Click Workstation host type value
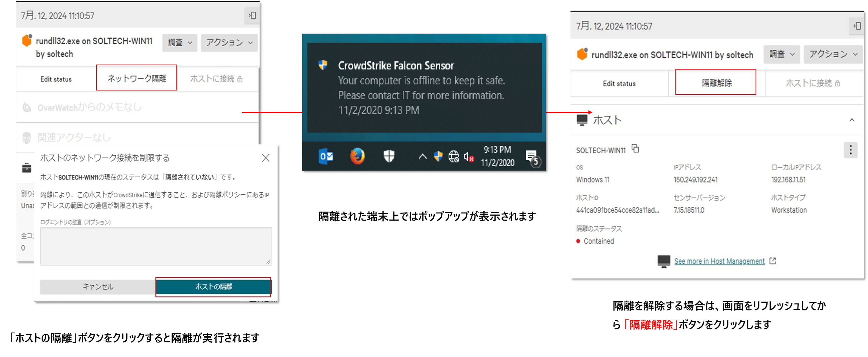Viewport: 868px width, 357px height. tap(789, 210)
